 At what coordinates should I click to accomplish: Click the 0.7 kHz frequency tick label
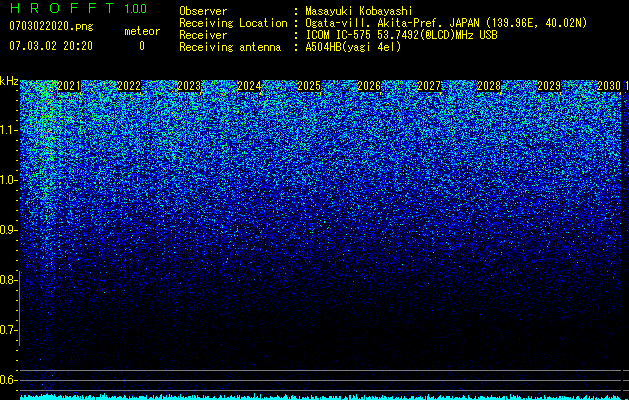click(8, 330)
